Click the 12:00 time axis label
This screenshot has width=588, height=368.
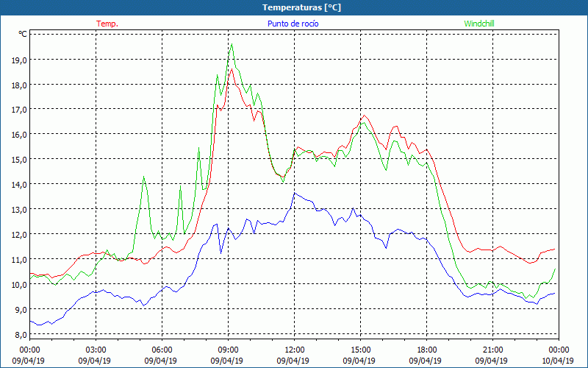coord(295,350)
